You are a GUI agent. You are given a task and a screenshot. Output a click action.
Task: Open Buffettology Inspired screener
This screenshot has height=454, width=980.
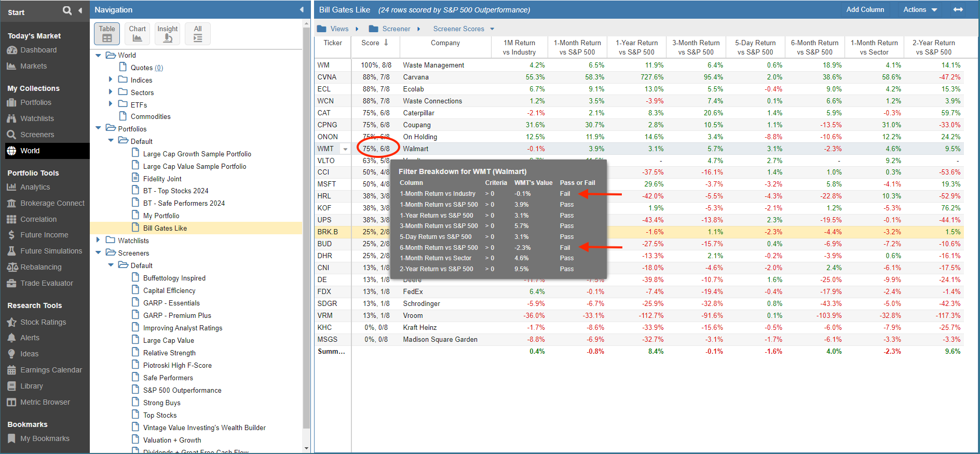[x=174, y=278]
